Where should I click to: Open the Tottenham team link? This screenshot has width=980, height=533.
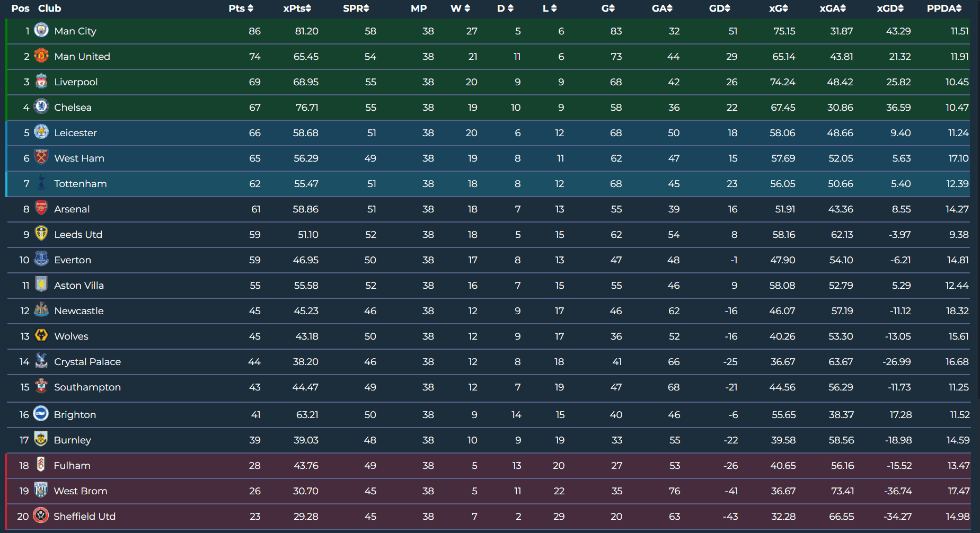[81, 184]
